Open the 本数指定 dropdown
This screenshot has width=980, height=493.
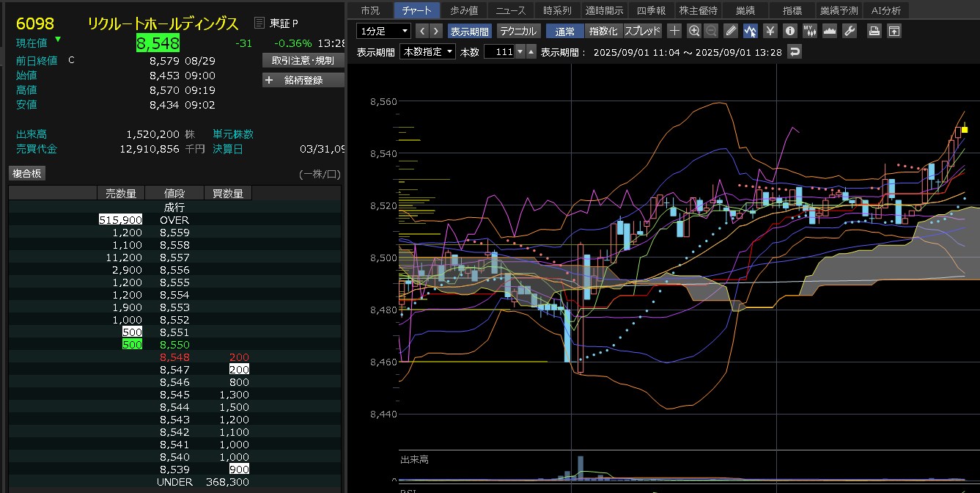[427, 52]
